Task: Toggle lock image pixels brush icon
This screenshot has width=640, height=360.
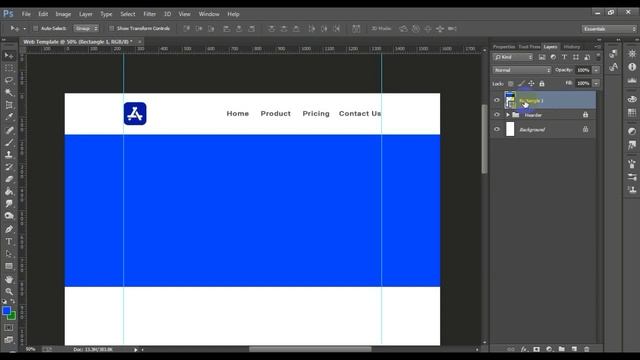Action: click(x=521, y=84)
